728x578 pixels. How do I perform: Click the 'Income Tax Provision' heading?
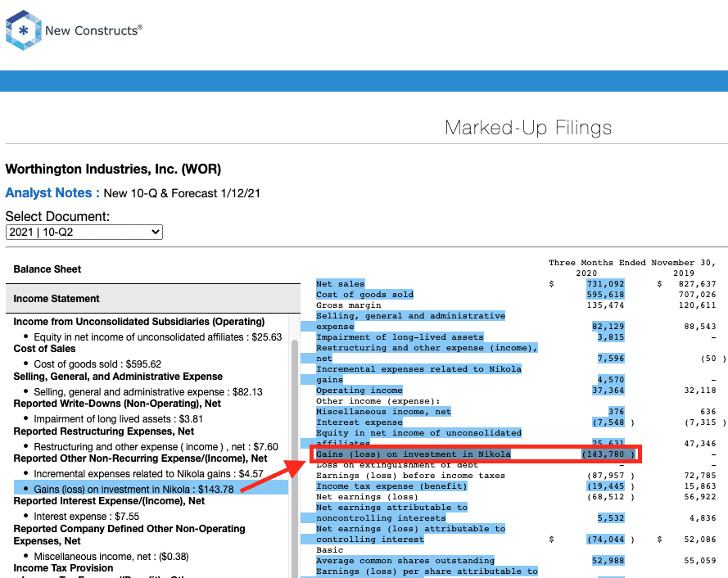pyautogui.click(x=63, y=568)
